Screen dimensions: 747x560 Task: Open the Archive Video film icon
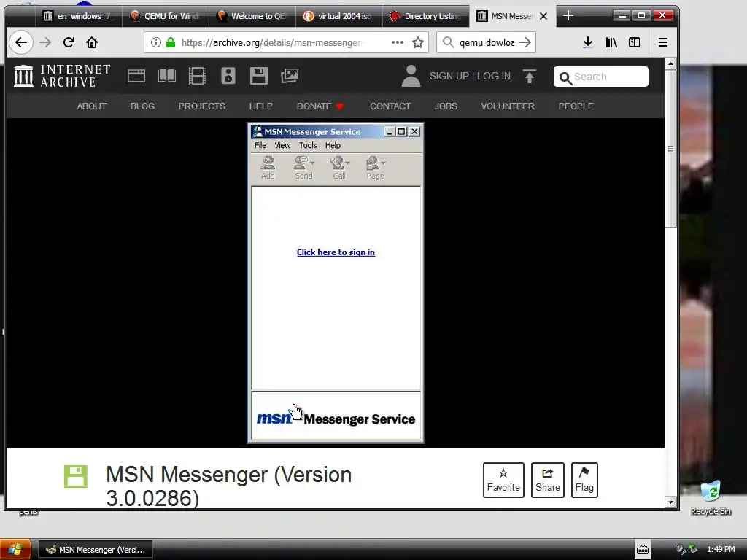197,76
